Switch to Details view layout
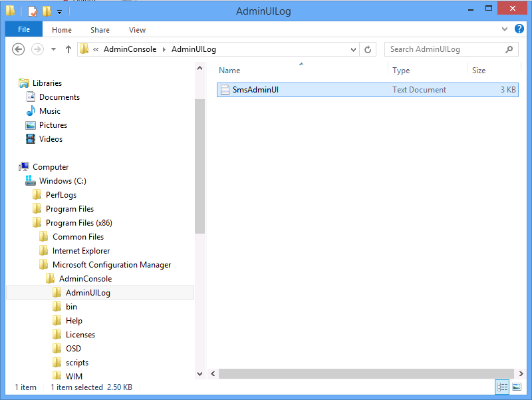 click(502, 387)
